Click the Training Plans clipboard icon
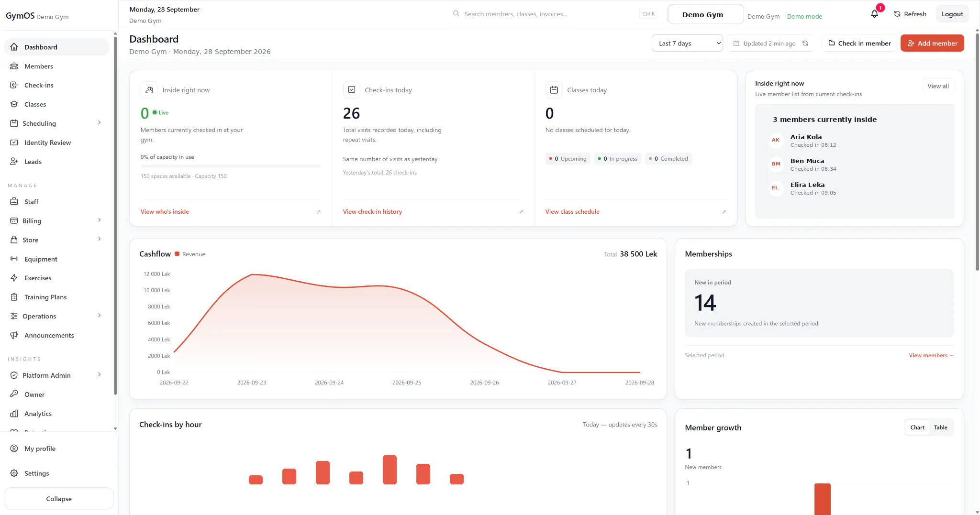Screen dimensions: 980x515 (x=14, y=297)
